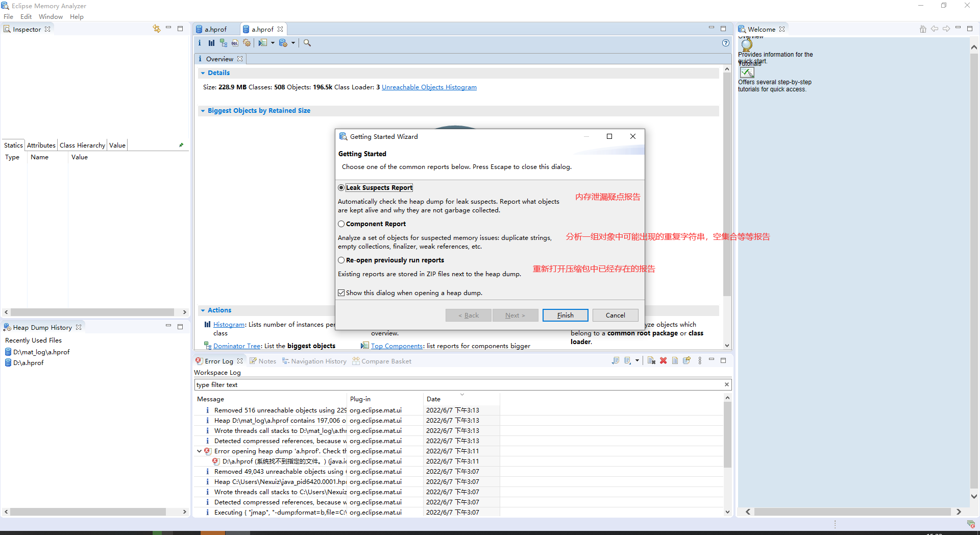Click the Dominator Tree link
This screenshot has width=980, height=535.
point(237,346)
